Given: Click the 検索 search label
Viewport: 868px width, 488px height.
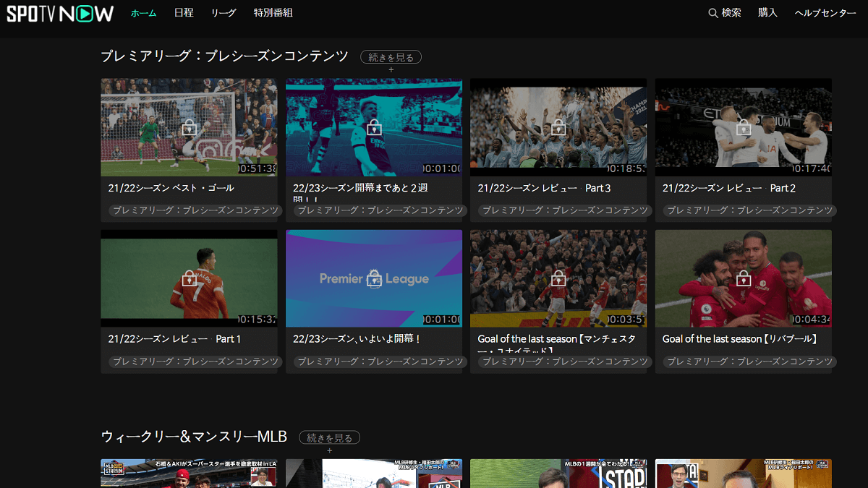Looking at the screenshot, I should (x=731, y=13).
